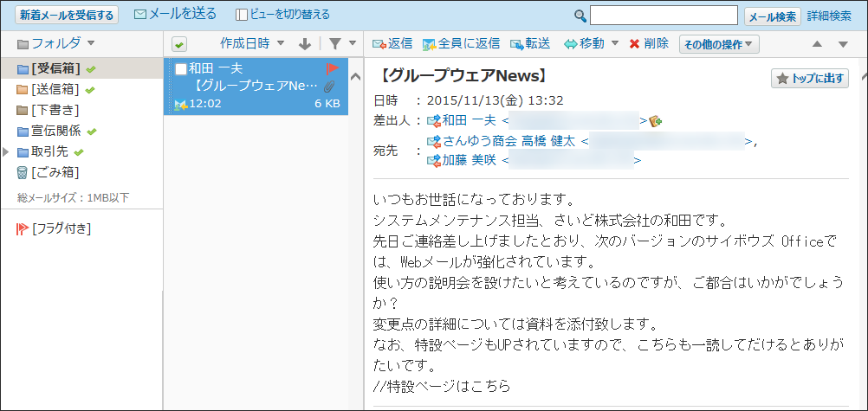
Task: Go to previous mail with up triangle
Action: [817, 44]
